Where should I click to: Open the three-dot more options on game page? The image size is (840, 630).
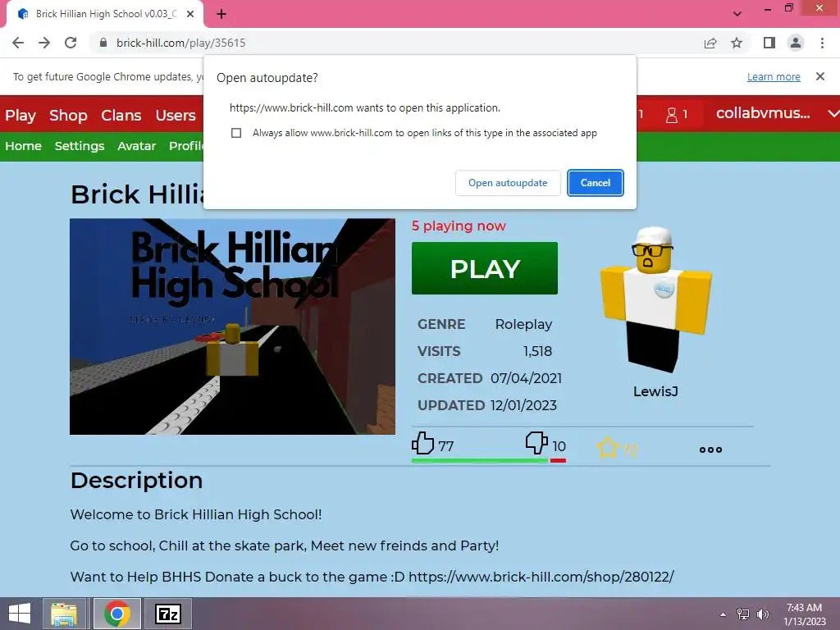tap(710, 450)
